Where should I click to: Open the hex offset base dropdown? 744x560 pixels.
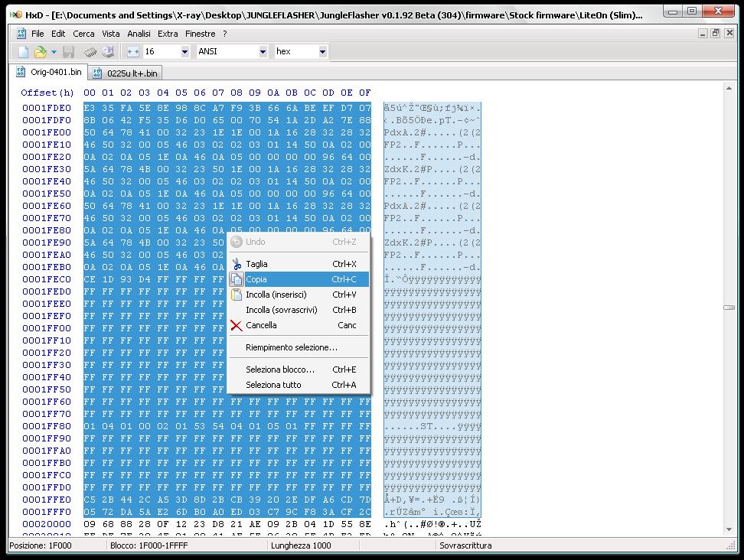pos(322,52)
